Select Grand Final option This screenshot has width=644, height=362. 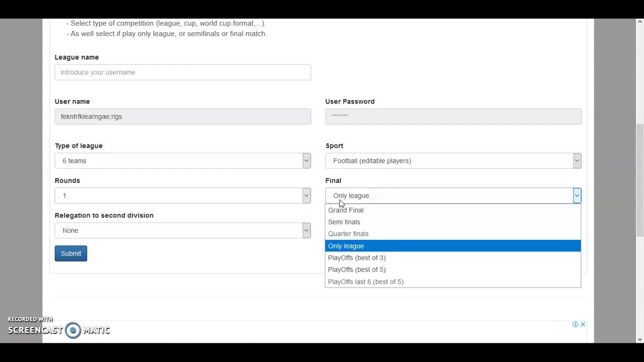(x=453, y=210)
